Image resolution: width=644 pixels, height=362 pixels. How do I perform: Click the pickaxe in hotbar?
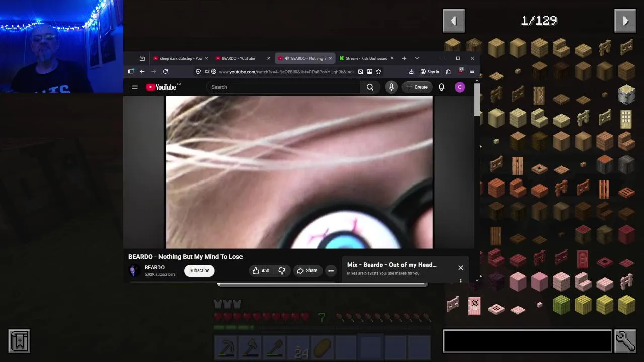(226, 348)
